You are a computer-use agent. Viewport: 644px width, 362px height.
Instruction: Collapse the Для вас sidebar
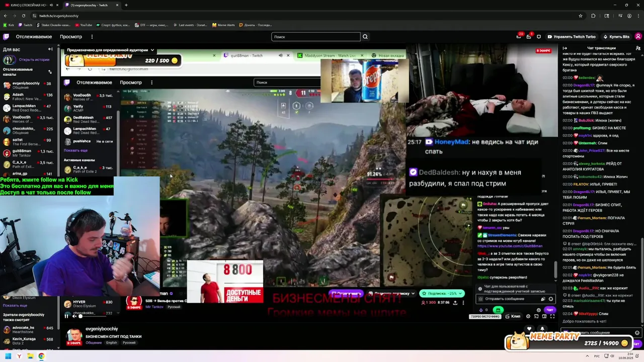click(x=50, y=49)
